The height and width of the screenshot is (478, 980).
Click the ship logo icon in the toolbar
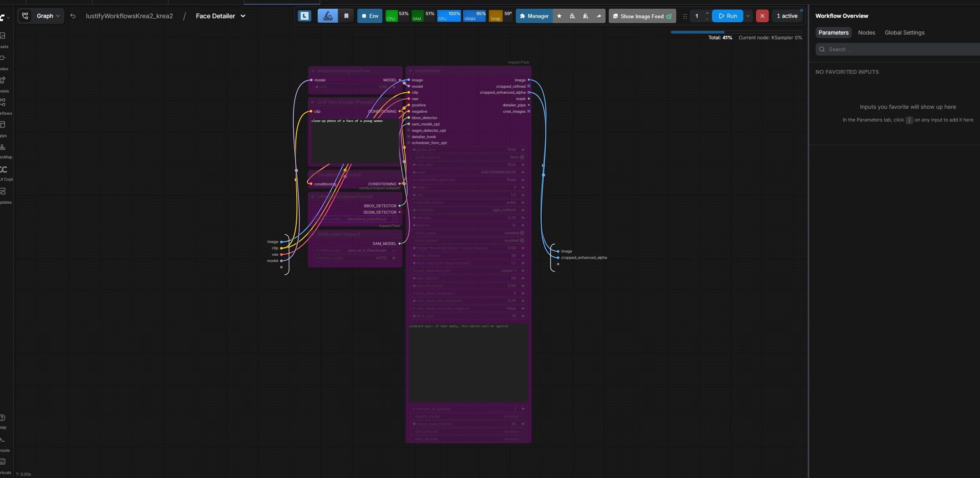click(x=328, y=16)
